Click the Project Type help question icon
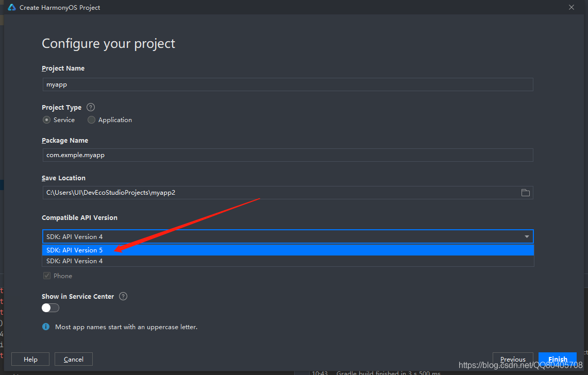The height and width of the screenshot is (375, 588). click(x=91, y=107)
